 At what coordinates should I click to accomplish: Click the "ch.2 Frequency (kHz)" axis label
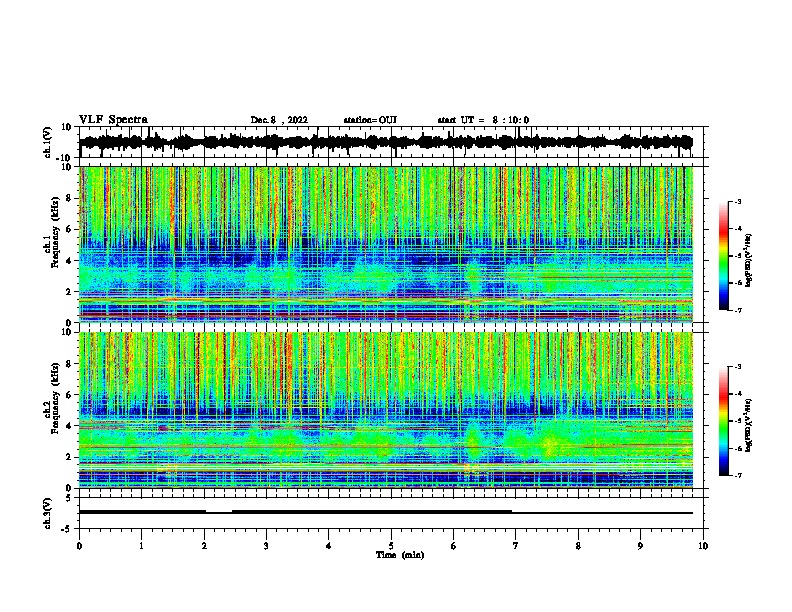pos(51,398)
